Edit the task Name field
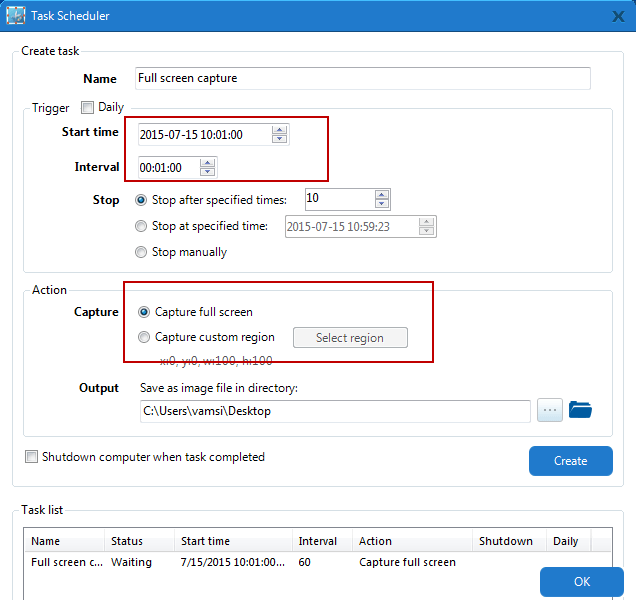Image resolution: width=636 pixels, height=600 pixels. click(363, 78)
